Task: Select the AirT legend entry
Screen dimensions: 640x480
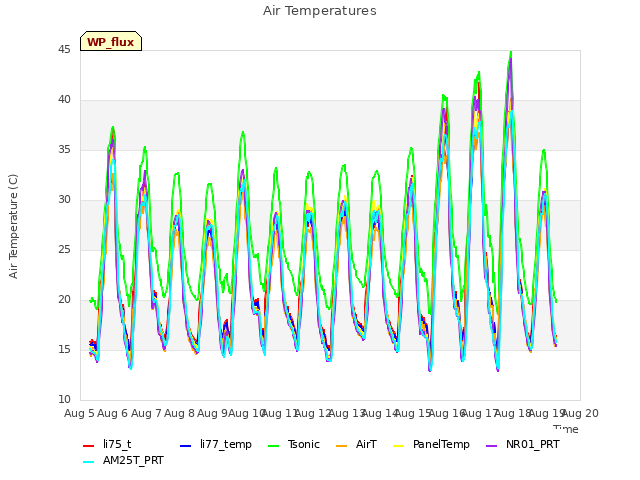Action: (356, 444)
